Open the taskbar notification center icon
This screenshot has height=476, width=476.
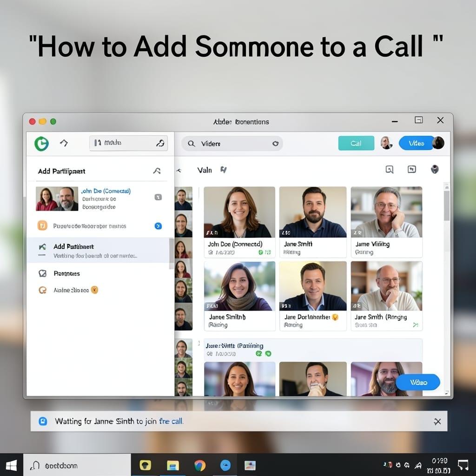(x=463, y=465)
